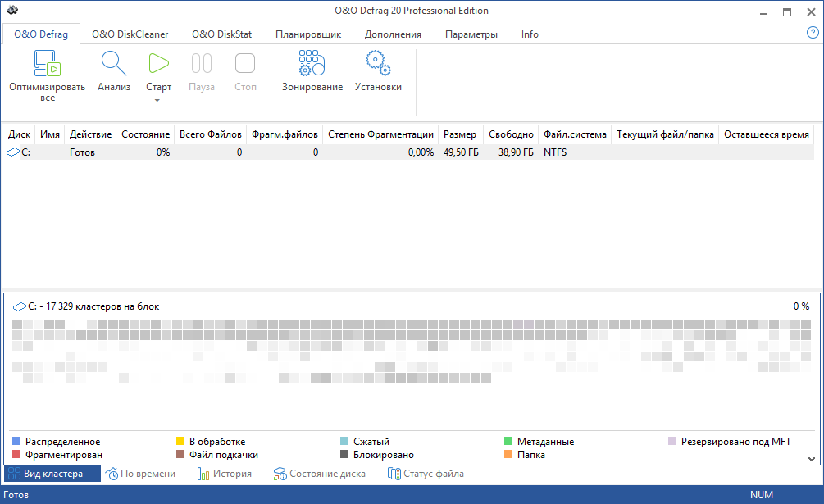The width and height of the screenshot is (824, 504).
Task: Click the '17 329 кластеров на блок' label
Action: pyautogui.click(x=102, y=306)
